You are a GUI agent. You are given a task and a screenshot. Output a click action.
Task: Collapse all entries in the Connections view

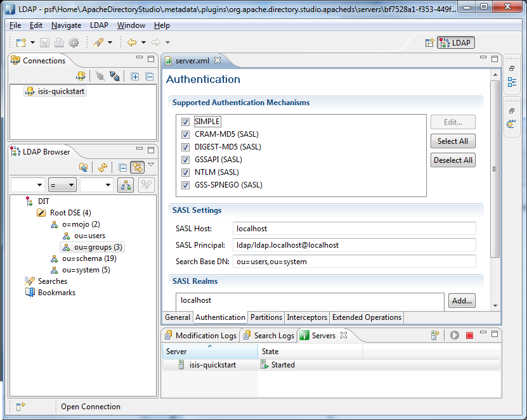click(x=149, y=75)
